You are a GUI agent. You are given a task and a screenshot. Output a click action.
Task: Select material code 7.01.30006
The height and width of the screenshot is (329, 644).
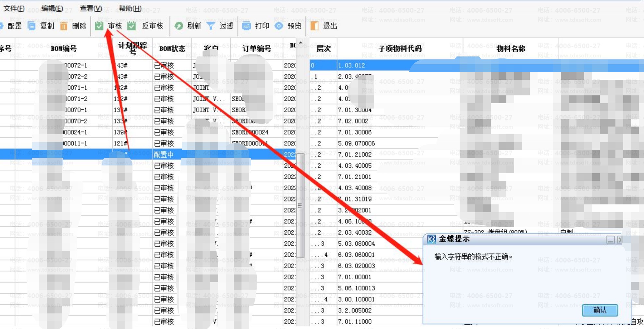coord(355,132)
